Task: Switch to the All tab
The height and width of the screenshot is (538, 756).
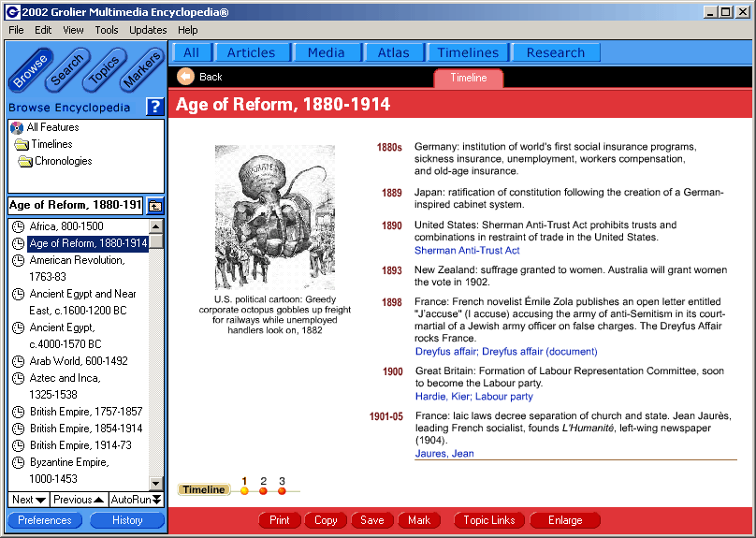Action: 192,52
